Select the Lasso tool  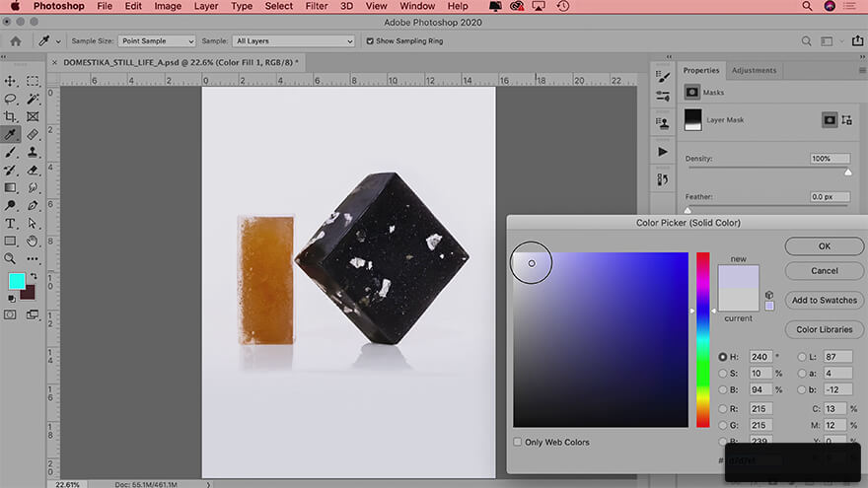click(11, 99)
